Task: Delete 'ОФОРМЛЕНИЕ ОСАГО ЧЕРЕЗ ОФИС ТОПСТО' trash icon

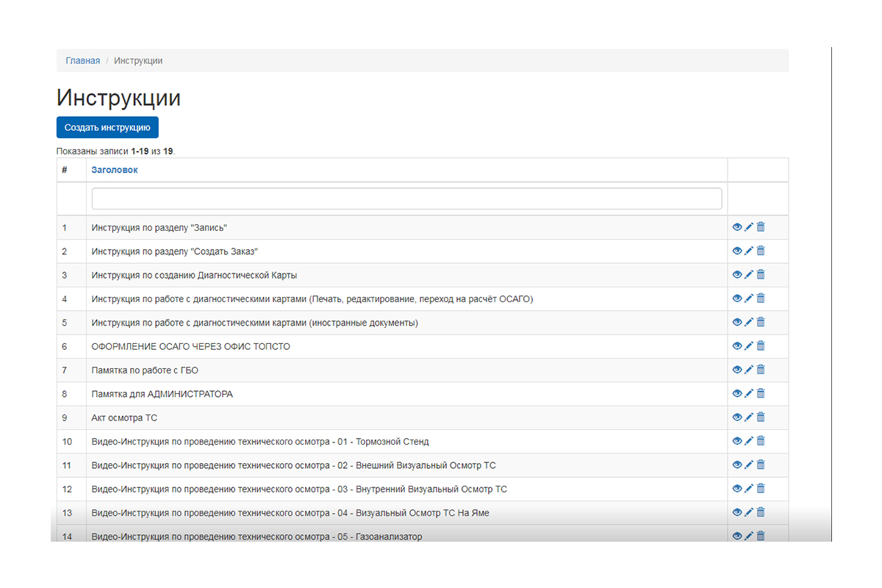Action: pos(761,345)
